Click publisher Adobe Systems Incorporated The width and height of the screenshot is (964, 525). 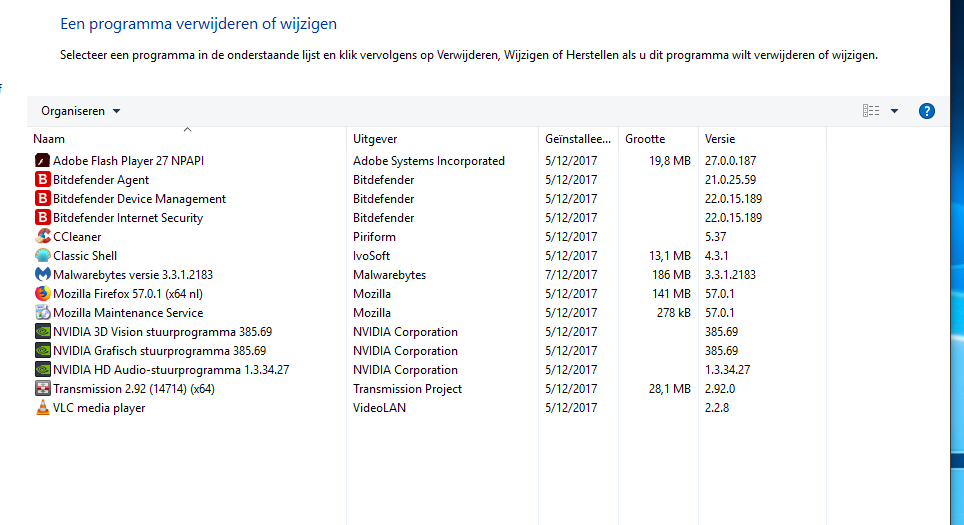429,161
